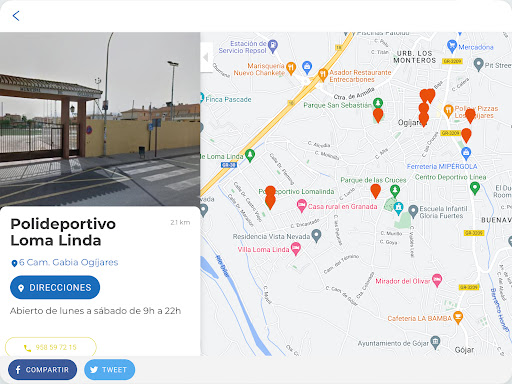This screenshot has width=512, height=384.
Task: Select Mirador del Olivar lodging pin
Action: [x=437, y=280]
